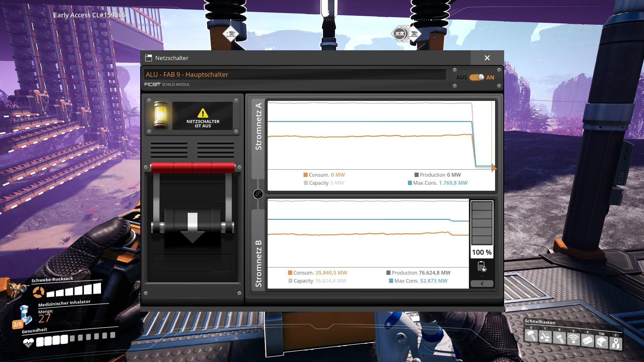Click the Consum. 35.840,5 MW value
The height and width of the screenshot is (362, 644).
pos(331,273)
